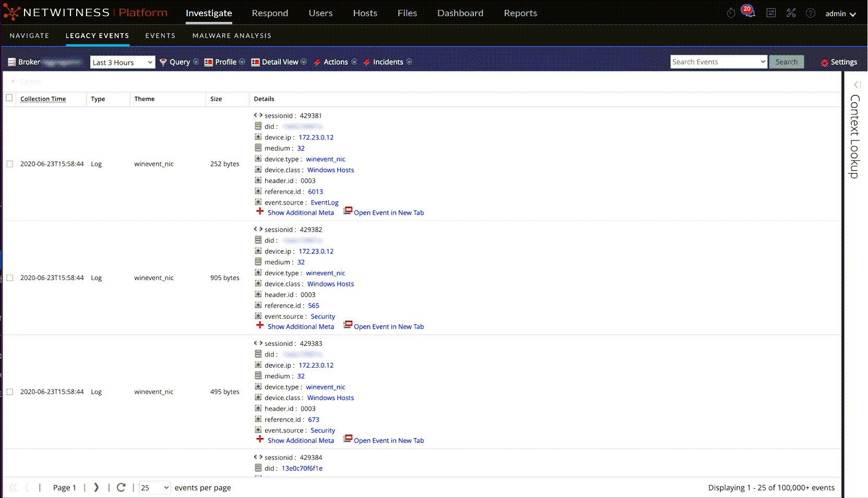Click red plus icon for session 429381 meta

tap(260, 212)
